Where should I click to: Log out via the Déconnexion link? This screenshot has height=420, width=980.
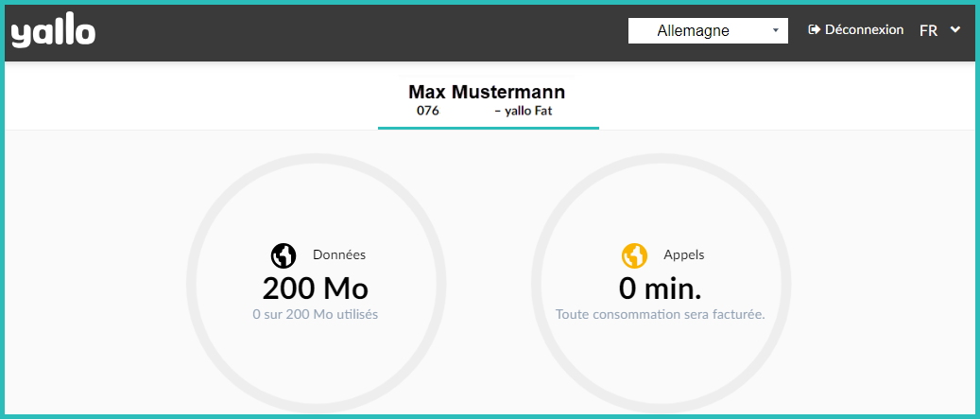coord(864,30)
